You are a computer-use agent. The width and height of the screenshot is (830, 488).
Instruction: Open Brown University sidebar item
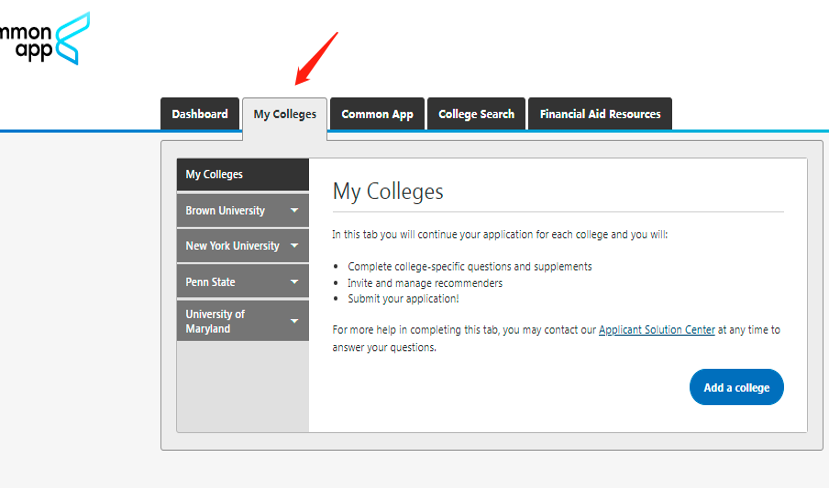[242, 210]
